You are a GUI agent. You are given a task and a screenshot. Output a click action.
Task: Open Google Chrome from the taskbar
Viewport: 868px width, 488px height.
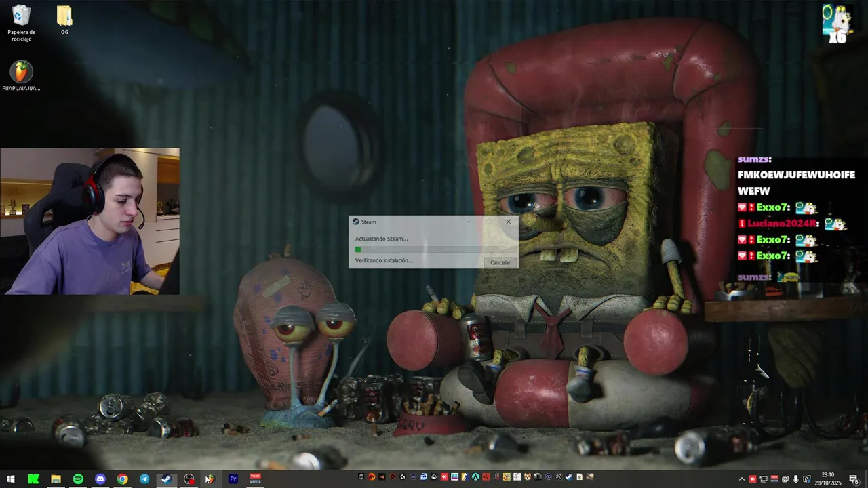pyautogui.click(x=122, y=479)
